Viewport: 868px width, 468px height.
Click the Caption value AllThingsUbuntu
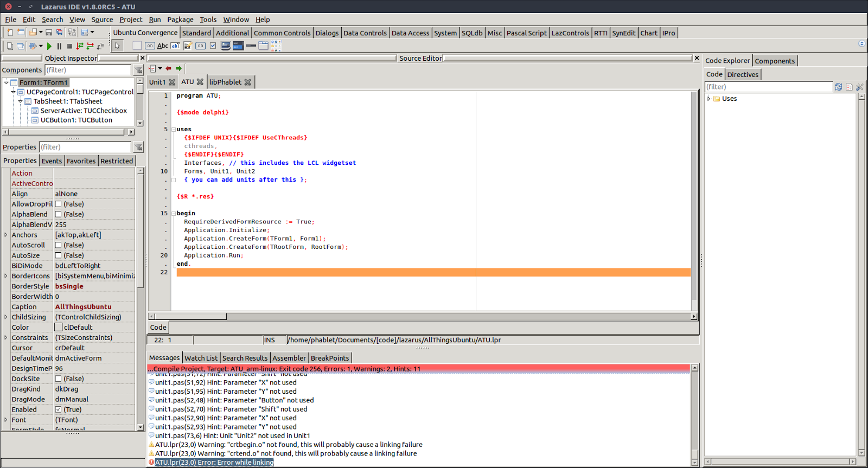[83, 307]
